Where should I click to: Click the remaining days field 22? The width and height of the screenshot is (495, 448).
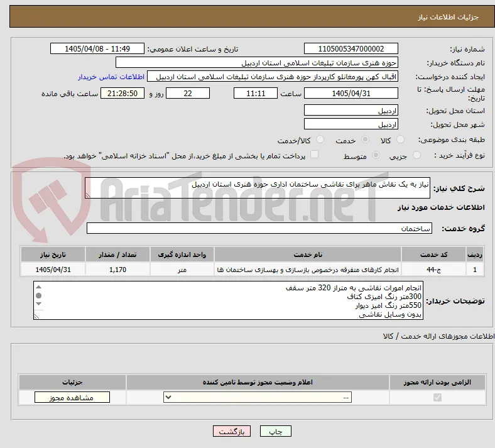click(188, 94)
